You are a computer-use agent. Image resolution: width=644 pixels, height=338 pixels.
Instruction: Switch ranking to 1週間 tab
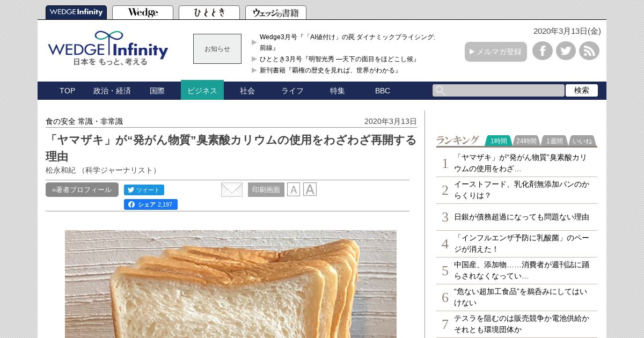pos(554,141)
